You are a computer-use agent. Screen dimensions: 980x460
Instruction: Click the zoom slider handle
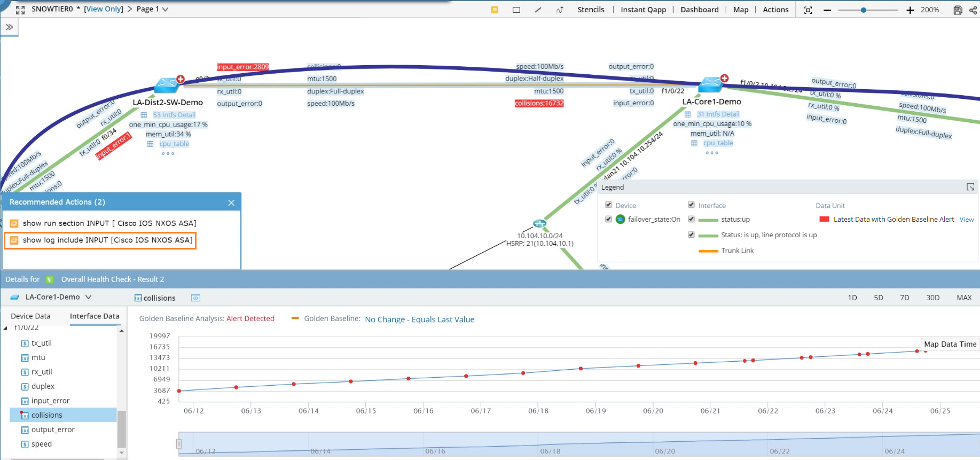point(863,10)
